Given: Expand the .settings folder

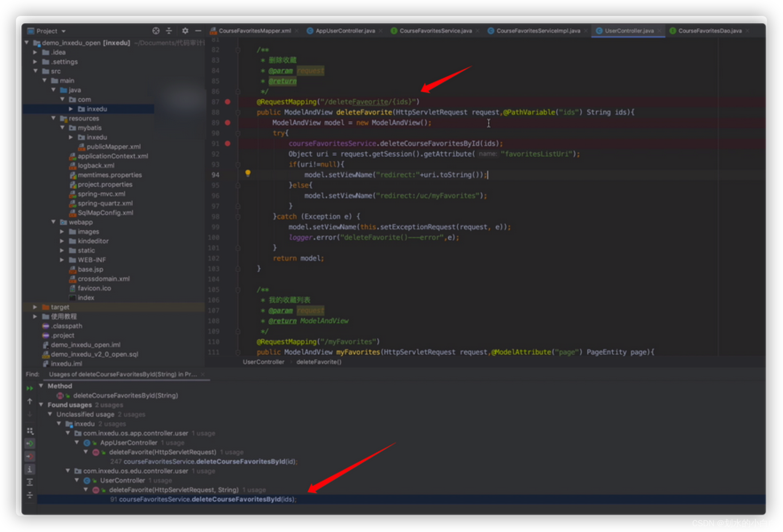Looking at the screenshot, I should coord(35,62).
